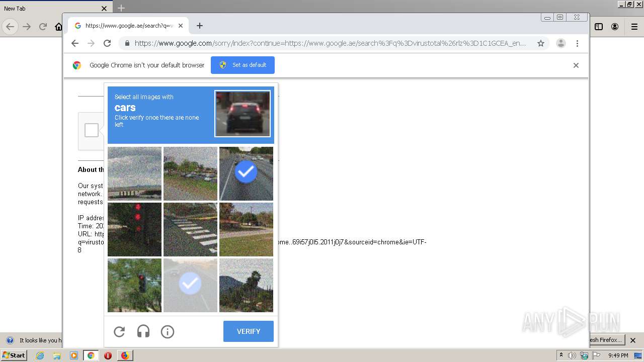Open Firefox account icon
The height and width of the screenshot is (362, 644).
pos(615,27)
